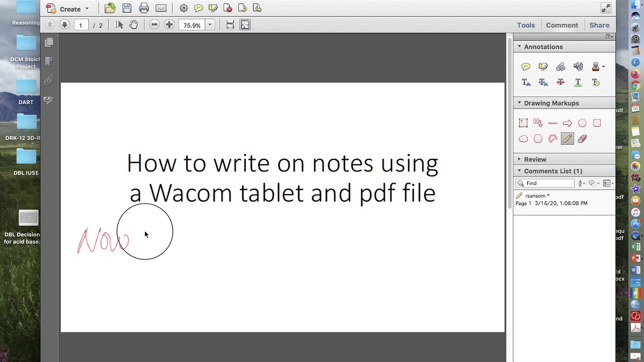This screenshot has width=644, height=362.
Task: Click the 75.9% zoom value field
Action: [192, 25]
